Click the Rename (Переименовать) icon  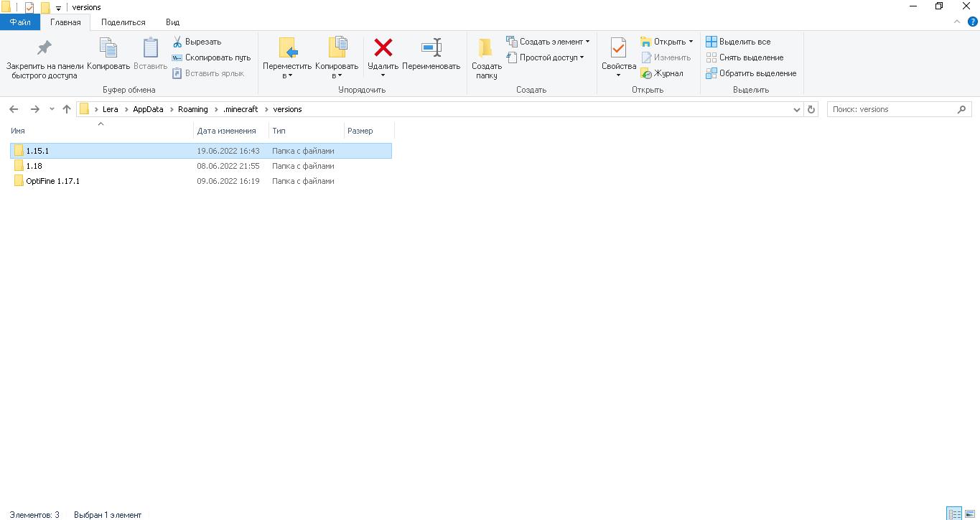coord(431,48)
